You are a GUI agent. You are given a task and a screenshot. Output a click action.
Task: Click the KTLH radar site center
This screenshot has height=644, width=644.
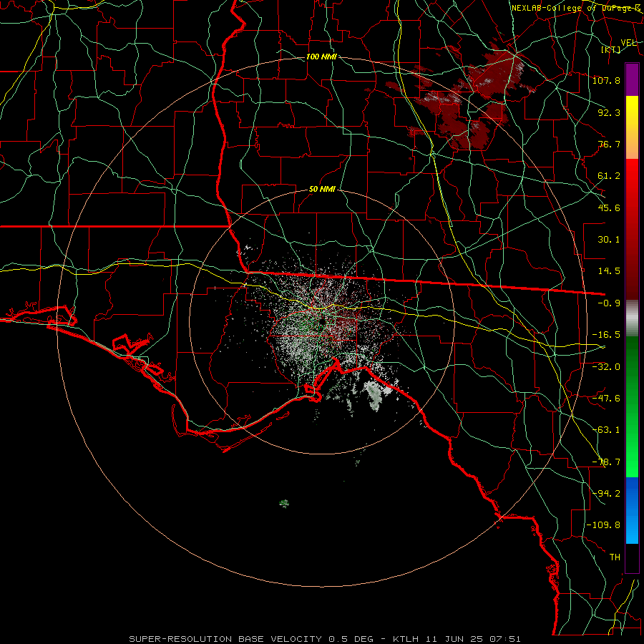point(322,321)
